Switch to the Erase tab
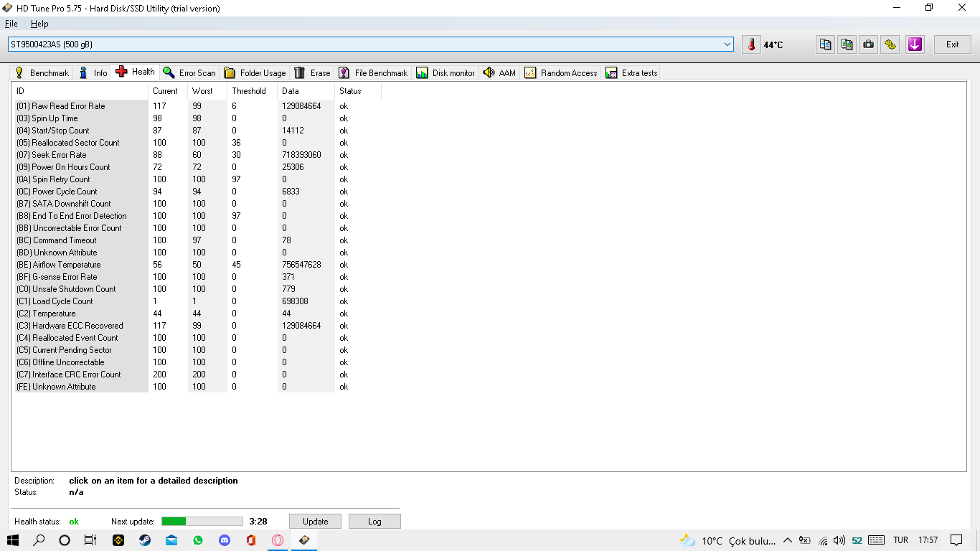980x551 pixels. pyautogui.click(x=312, y=73)
